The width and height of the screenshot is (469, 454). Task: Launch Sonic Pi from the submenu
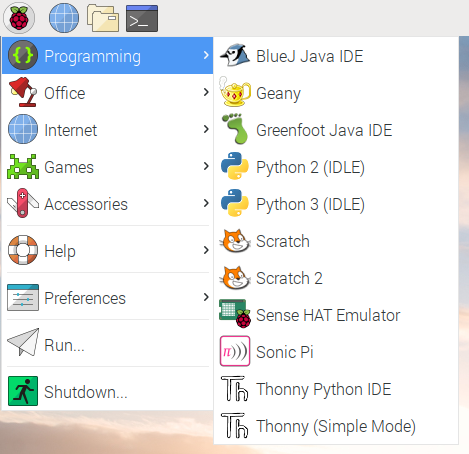(336, 351)
